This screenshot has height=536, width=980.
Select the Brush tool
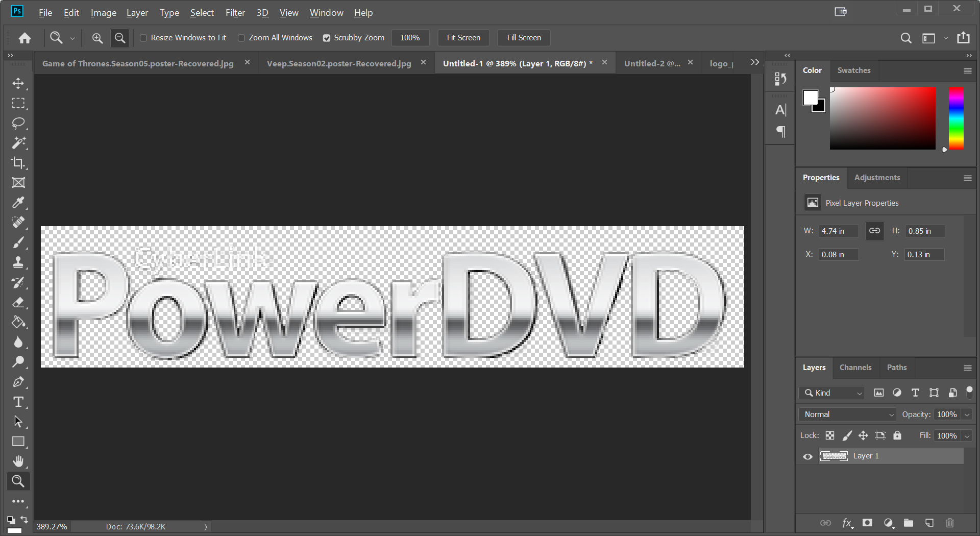pyautogui.click(x=18, y=242)
